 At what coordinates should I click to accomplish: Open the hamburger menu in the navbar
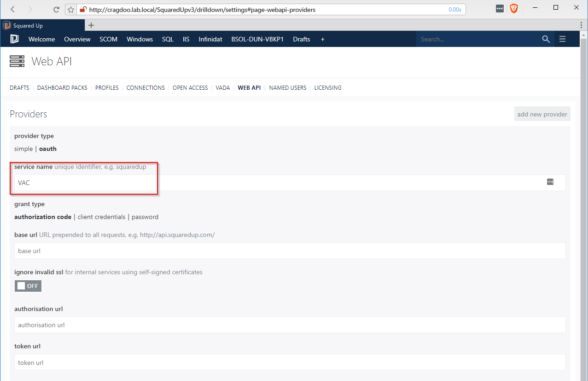coord(562,39)
